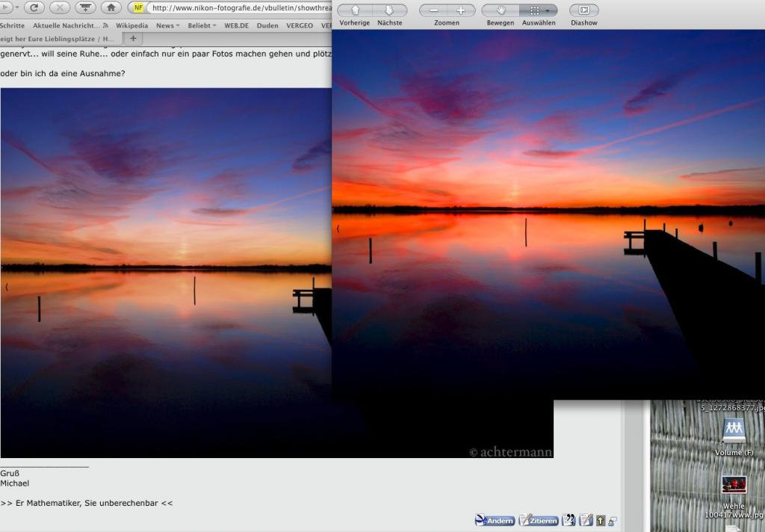Image resolution: width=765 pixels, height=532 pixels.
Task: Open the history dropdown next to forward button
Action: (16, 7)
